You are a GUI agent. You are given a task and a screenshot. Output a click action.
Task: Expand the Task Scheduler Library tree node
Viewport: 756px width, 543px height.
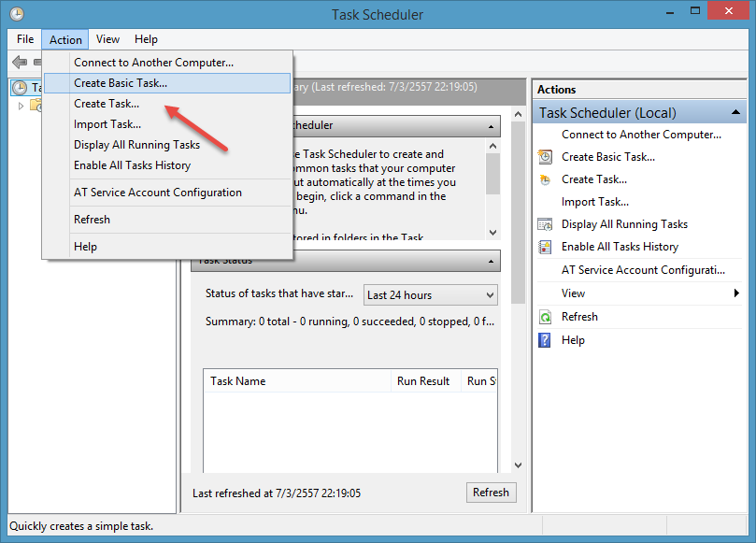coord(21,106)
